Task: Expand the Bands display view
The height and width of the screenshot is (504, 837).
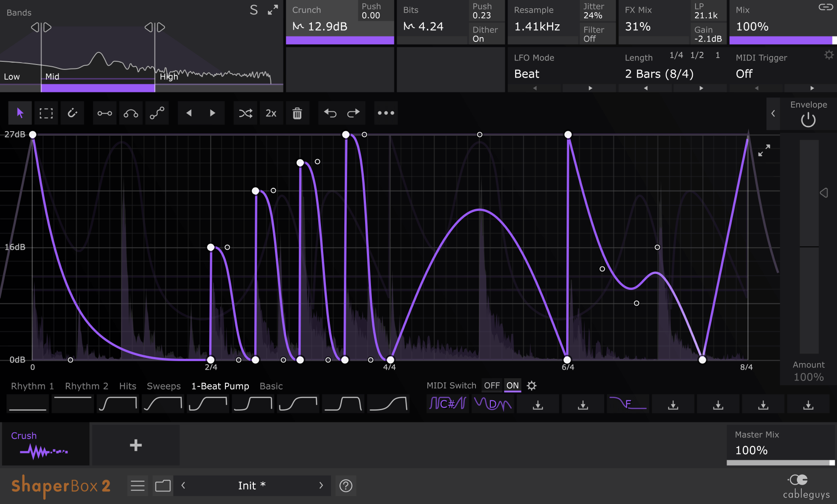Action: click(x=273, y=10)
